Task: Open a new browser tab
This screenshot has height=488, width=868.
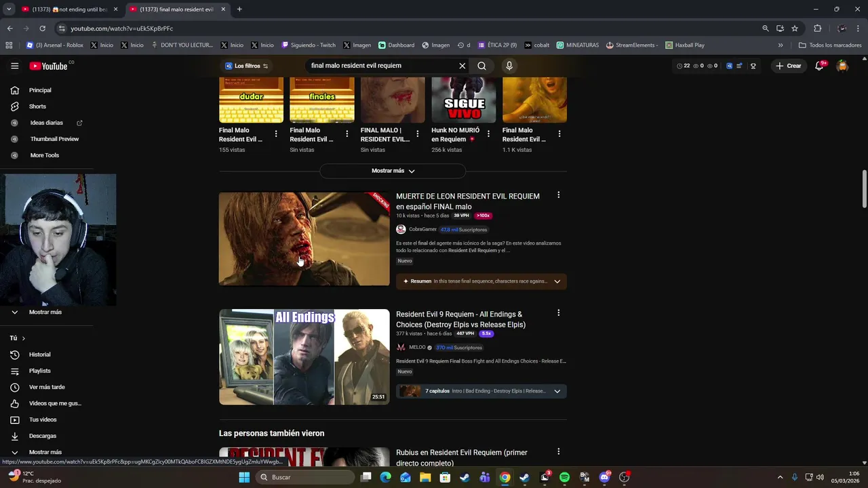Action: point(239,9)
